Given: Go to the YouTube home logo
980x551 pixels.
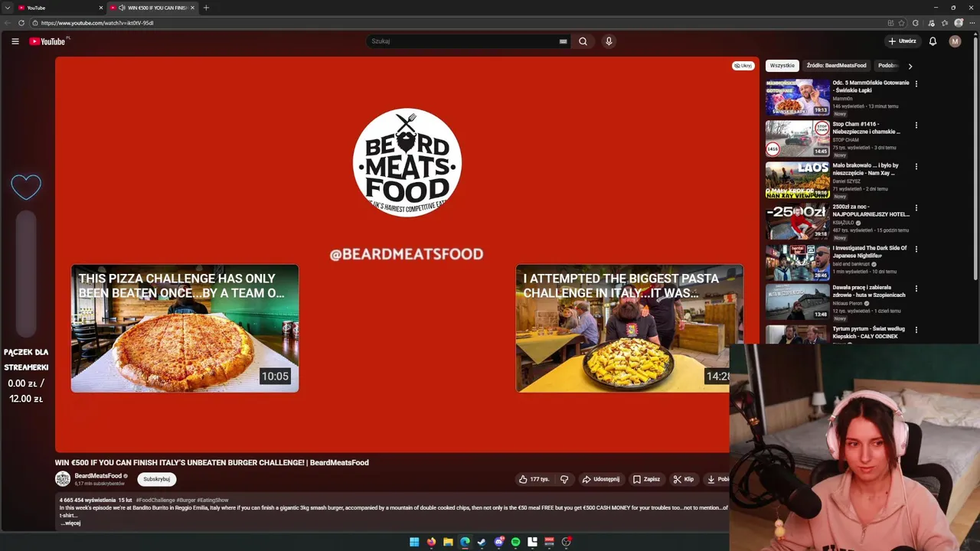Looking at the screenshot, I should point(47,41).
